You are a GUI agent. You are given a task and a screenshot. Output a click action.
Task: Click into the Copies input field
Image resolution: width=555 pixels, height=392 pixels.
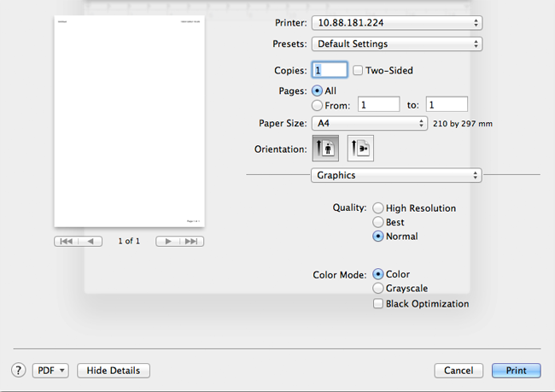coord(330,70)
